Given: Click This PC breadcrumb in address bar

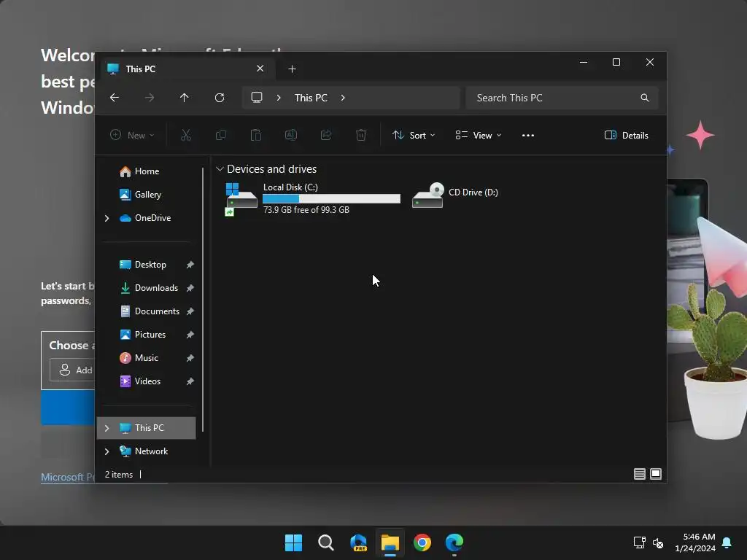Looking at the screenshot, I should point(311,98).
